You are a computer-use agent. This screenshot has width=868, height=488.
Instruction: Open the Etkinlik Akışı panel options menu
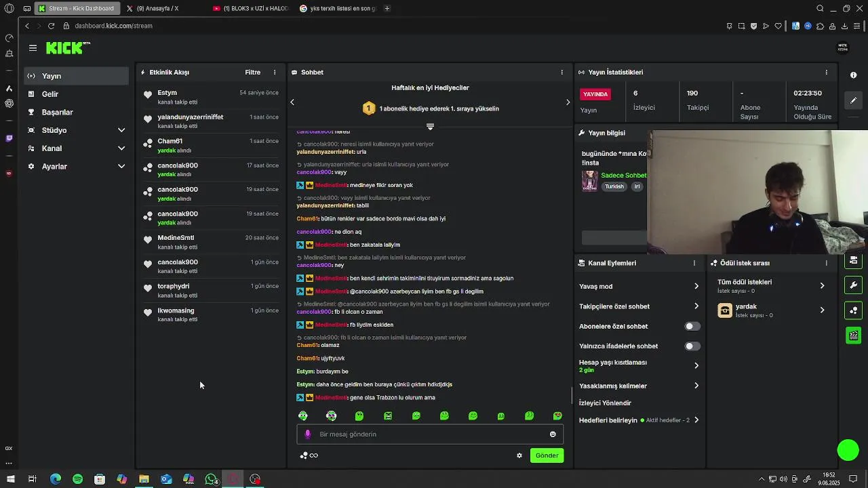click(275, 73)
